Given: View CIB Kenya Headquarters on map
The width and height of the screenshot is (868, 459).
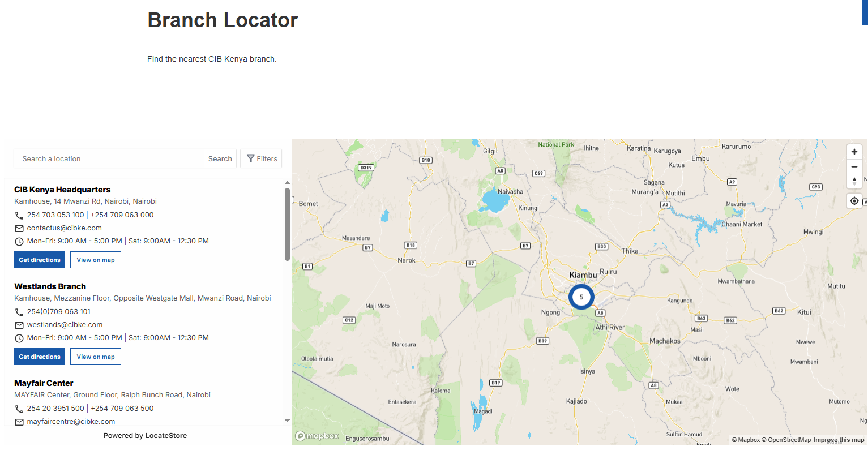Looking at the screenshot, I should point(96,260).
